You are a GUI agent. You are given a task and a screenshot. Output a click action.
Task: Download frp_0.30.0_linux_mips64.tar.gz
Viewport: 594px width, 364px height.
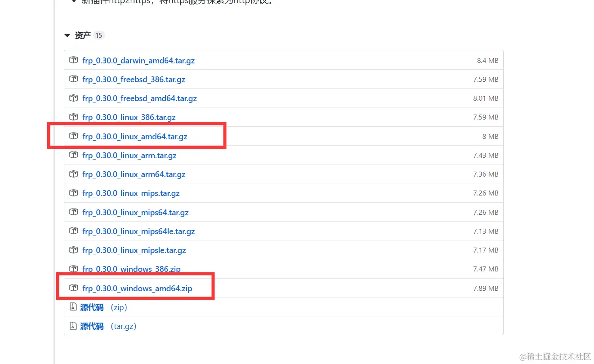(136, 213)
